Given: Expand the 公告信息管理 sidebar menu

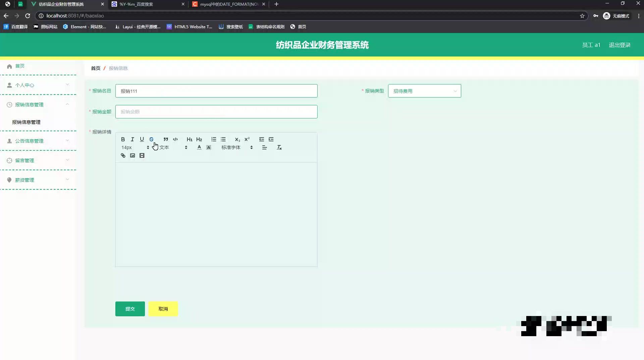Looking at the screenshot, I should click(x=38, y=141).
